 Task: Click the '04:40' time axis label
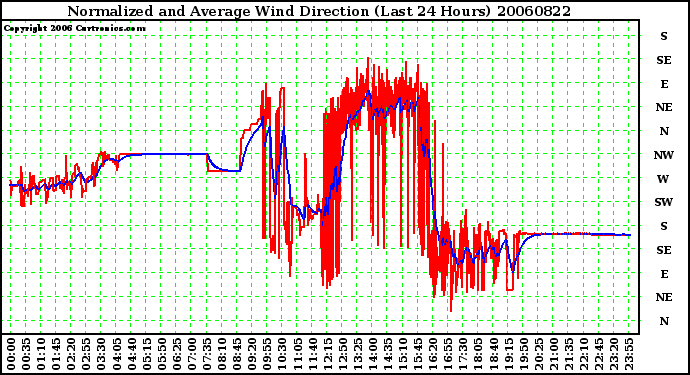(131, 354)
